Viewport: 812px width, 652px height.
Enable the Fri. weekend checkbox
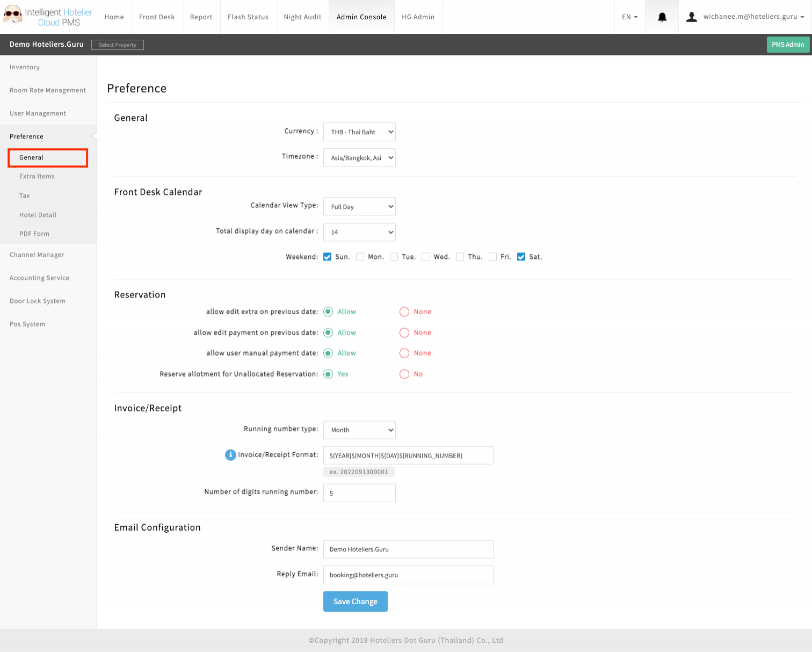tap(492, 257)
